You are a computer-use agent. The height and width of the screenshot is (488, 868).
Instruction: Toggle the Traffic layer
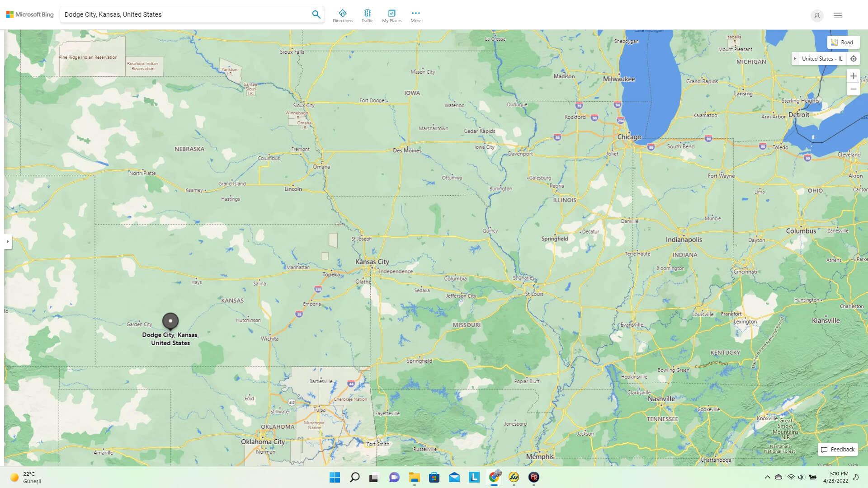click(x=367, y=16)
